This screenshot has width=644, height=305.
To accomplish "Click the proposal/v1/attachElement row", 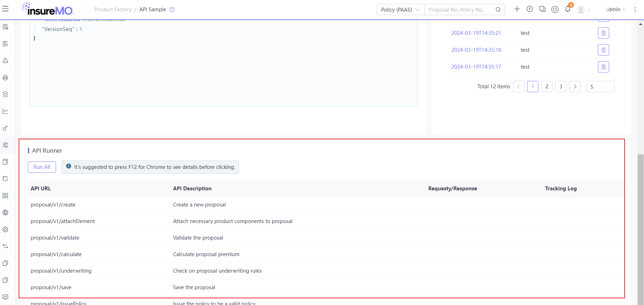I will coord(326,221).
